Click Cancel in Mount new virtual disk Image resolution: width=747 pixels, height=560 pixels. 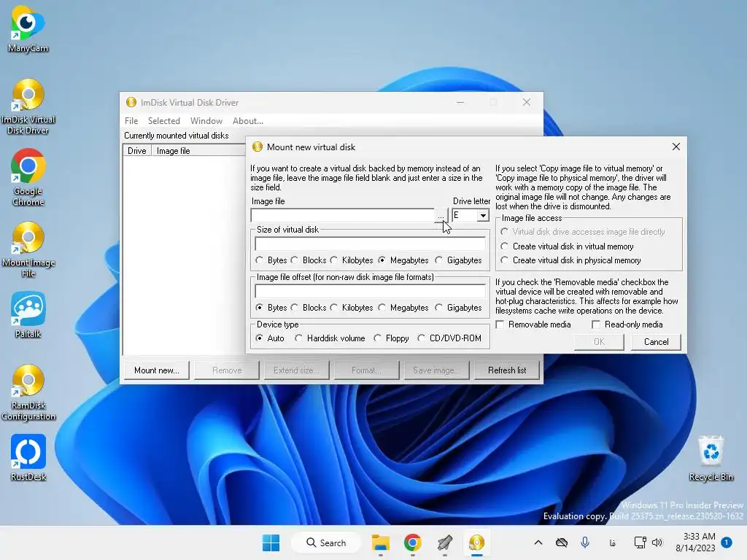[656, 342]
